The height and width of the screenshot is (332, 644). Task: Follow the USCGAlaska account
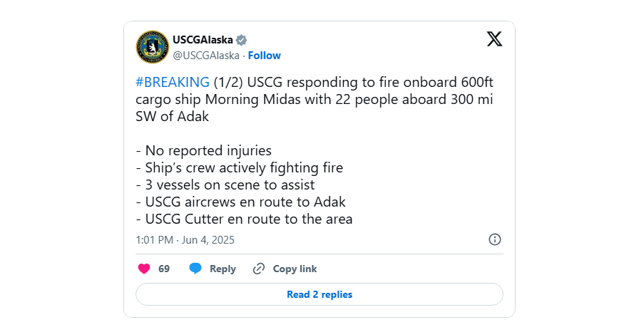[264, 56]
